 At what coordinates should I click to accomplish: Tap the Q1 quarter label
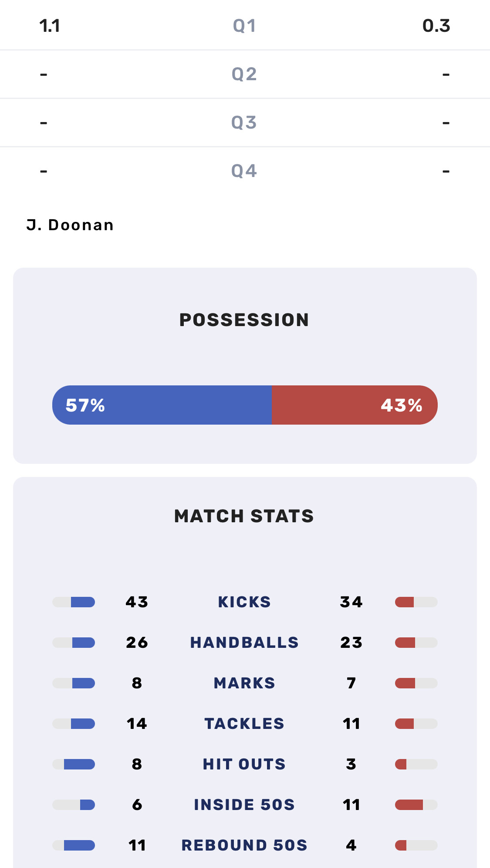click(244, 26)
